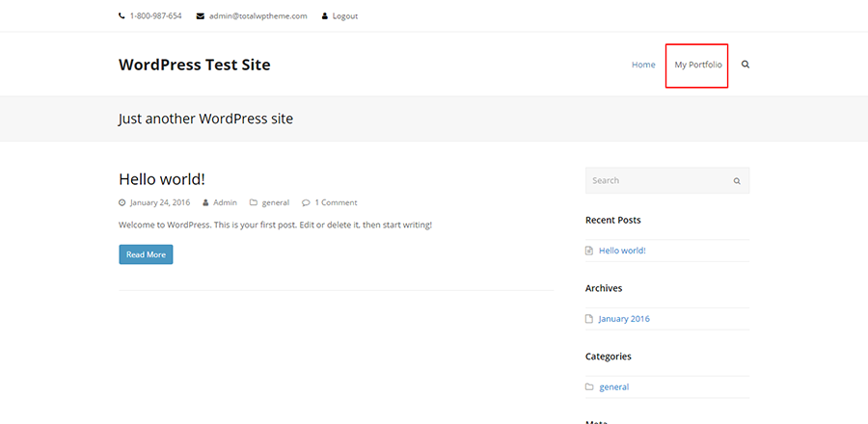
Task: Click the folder icon in Categories widget
Action: [589, 387]
